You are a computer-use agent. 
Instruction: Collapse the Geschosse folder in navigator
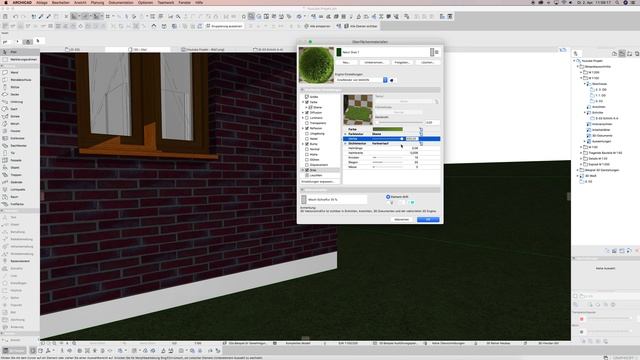[584, 84]
